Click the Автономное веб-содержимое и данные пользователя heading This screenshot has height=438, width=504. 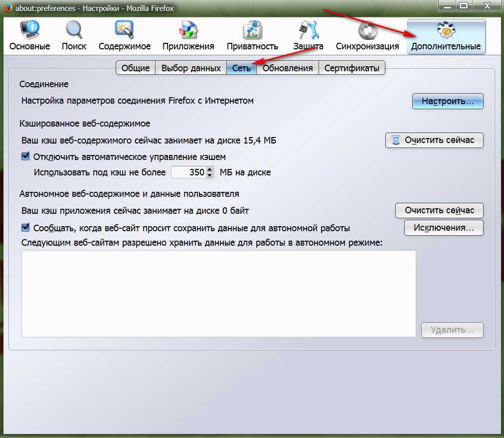(x=129, y=194)
